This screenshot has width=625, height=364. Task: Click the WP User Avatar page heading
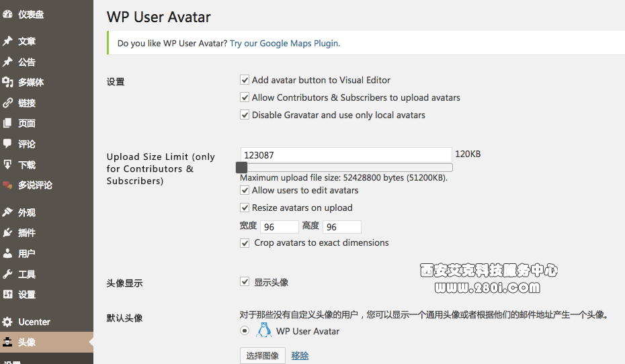click(x=159, y=17)
